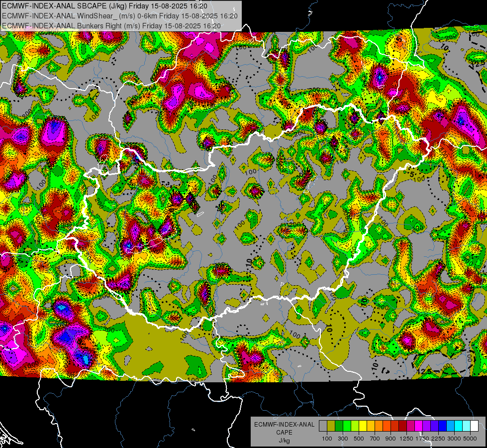Screen dimensions: 487x448
Task: Click the legend label 5000
Action: pos(470,439)
